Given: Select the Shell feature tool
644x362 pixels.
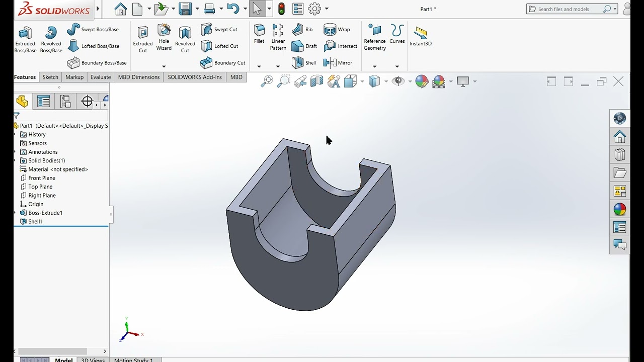Looking at the screenshot, I should 304,63.
